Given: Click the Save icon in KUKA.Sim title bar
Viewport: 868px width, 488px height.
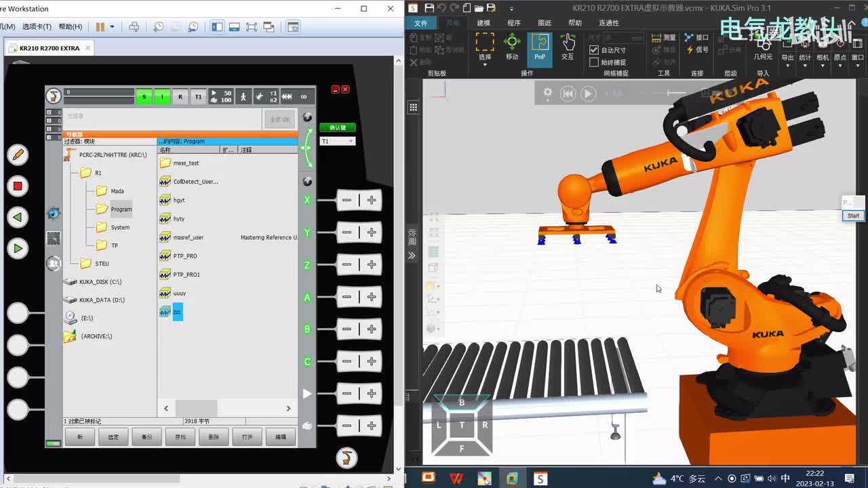Looking at the screenshot, I should click(429, 7).
